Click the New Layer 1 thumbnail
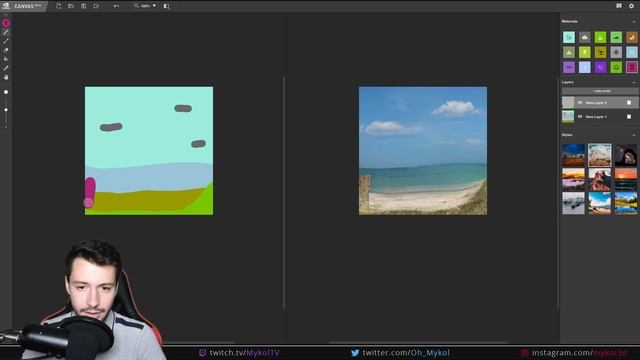 (x=568, y=117)
